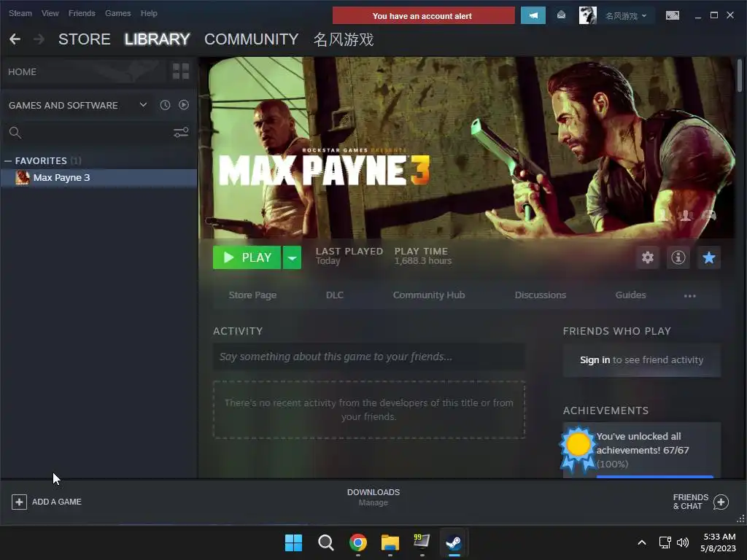Viewport: 747px width, 560px height.
Task: Open the Guides link
Action: pos(630,295)
